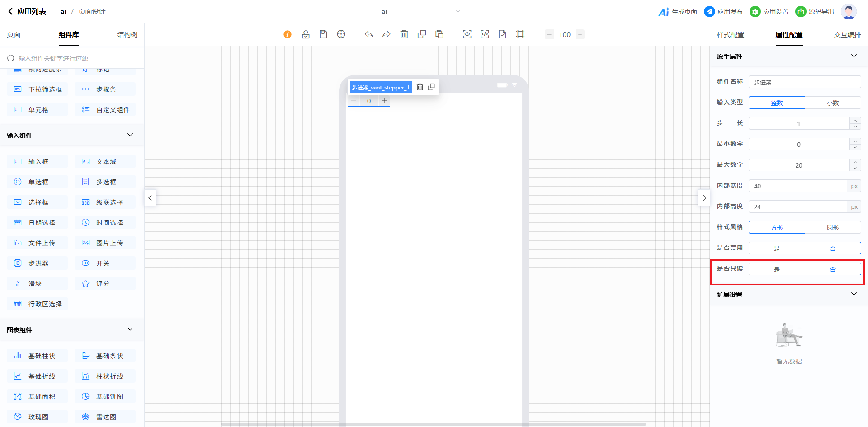Click the undo arrow in the toolbar

(369, 34)
